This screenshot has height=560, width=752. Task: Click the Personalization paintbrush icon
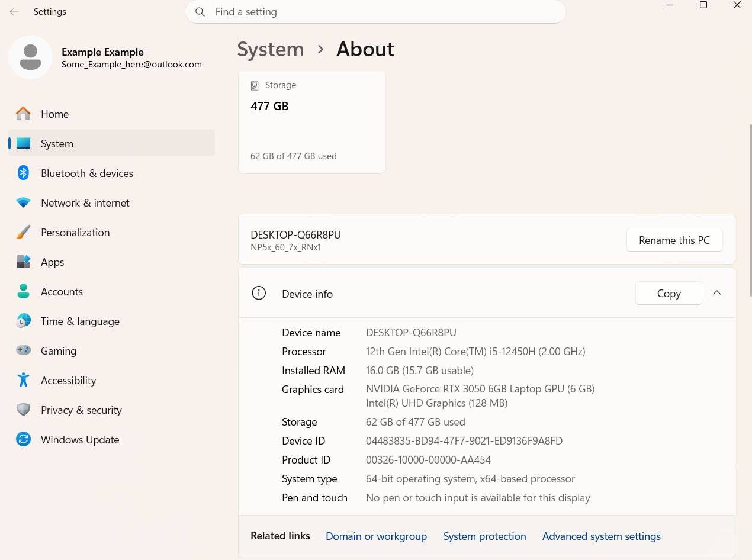(23, 232)
